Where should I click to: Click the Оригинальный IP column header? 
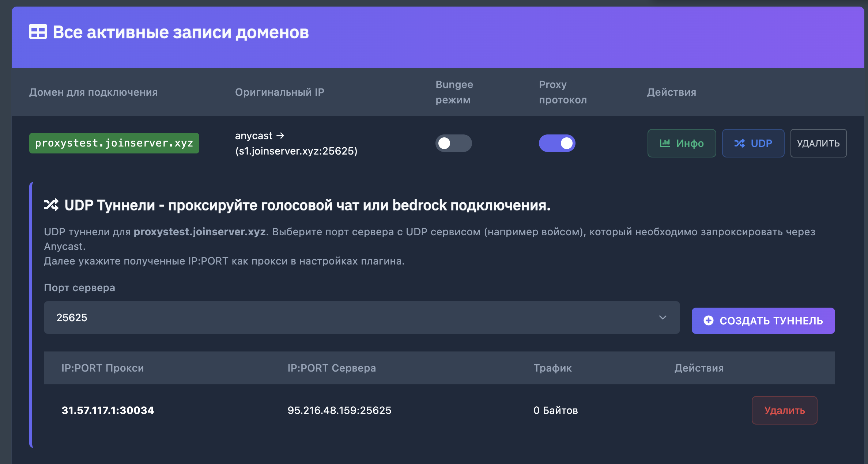point(279,92)
